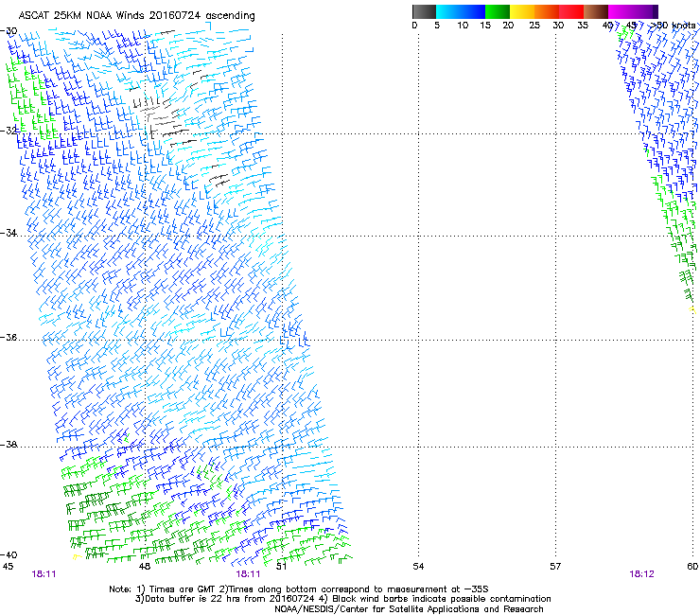Click the '-32' latitude axis label

pos(9,131)
